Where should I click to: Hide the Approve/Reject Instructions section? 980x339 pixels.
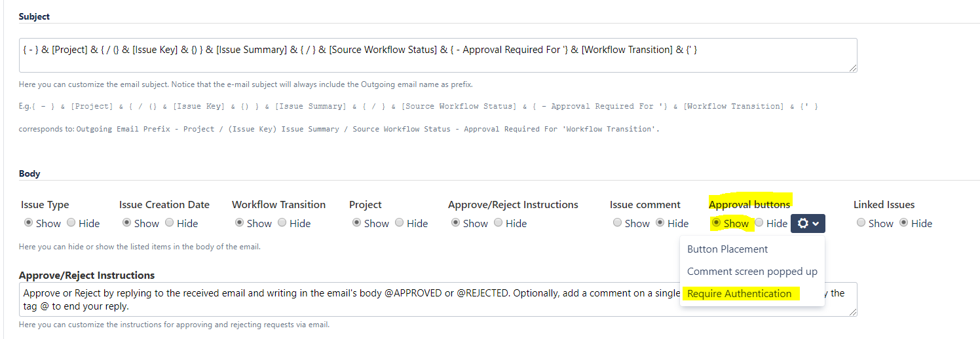[499, 223]
